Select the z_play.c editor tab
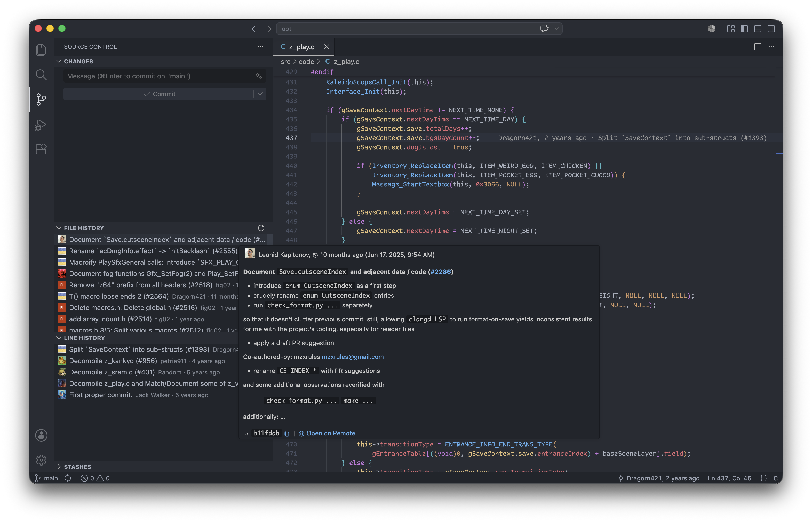812x522 pixels. click(303, 47)
